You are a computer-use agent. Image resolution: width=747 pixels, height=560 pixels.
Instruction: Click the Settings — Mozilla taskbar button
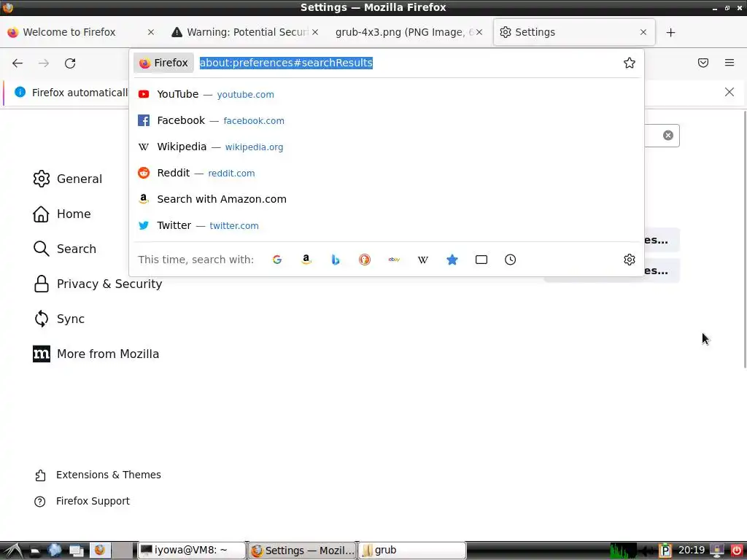pyautogui.click(x=302, y=551)
